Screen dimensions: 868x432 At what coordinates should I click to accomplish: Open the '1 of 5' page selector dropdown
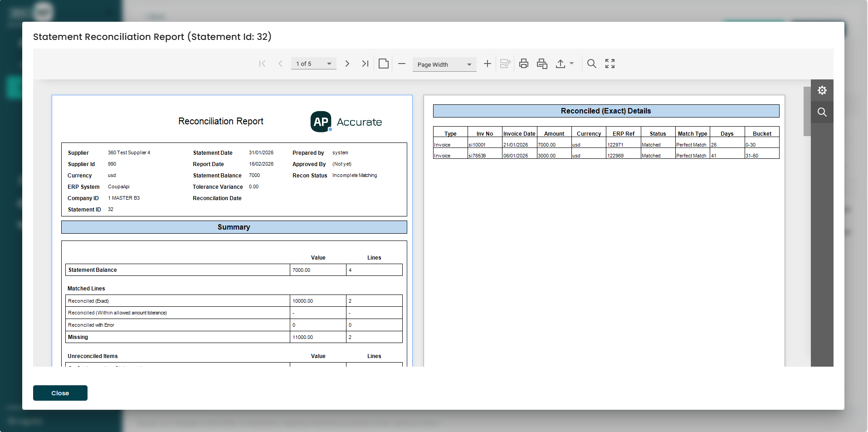pyautogui.click(x=313, y=63)
